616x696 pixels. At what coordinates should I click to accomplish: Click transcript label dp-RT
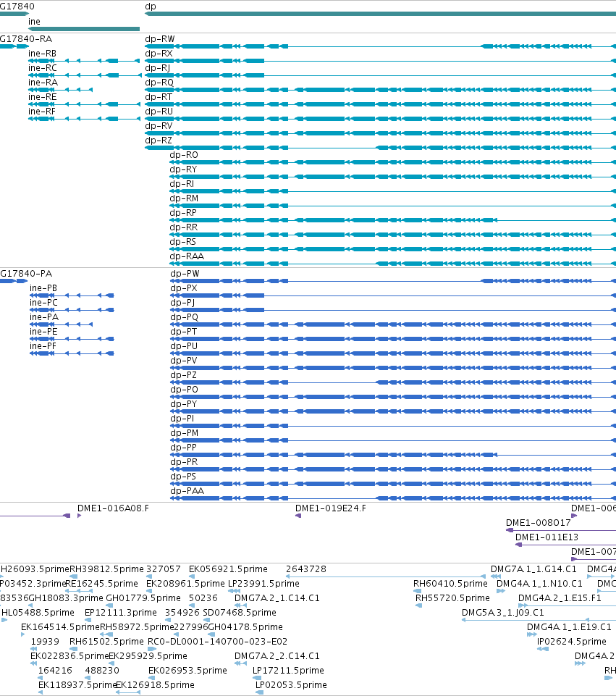point(159,97)
